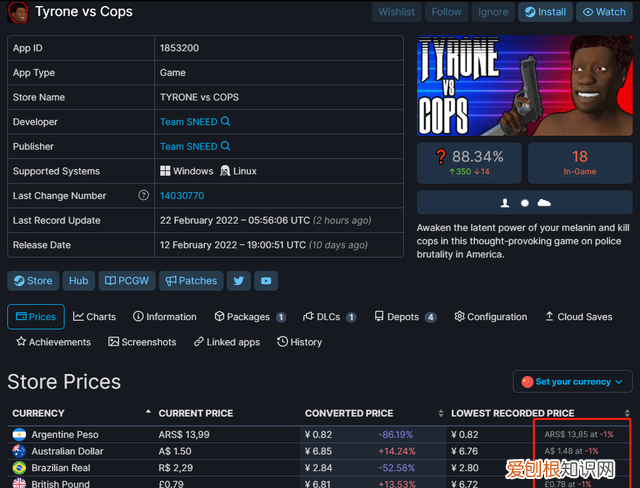Viewport: 640px width, 488px height.
Task: Open the Depots tab
Action: click(x=405, y=317)
